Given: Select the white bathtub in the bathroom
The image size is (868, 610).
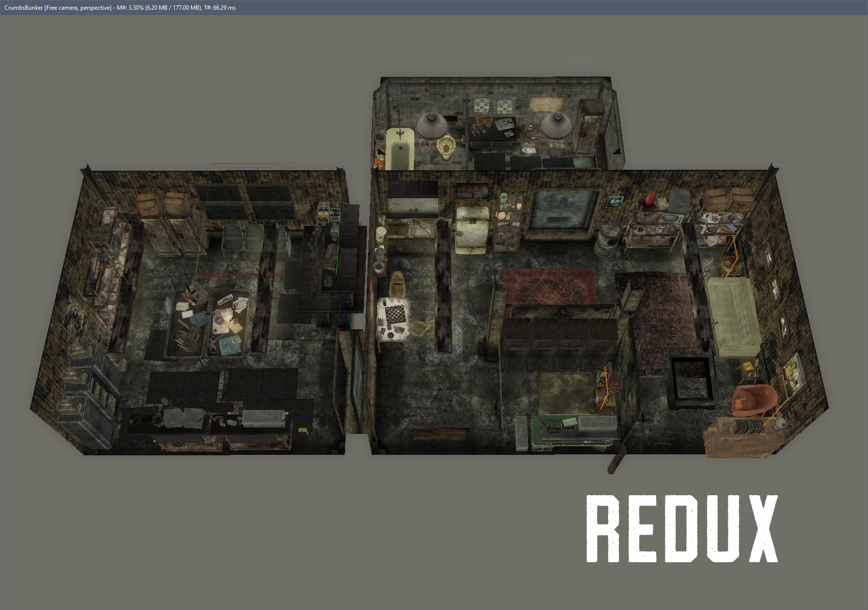Looking at the screenshot, I should [400, 149].
